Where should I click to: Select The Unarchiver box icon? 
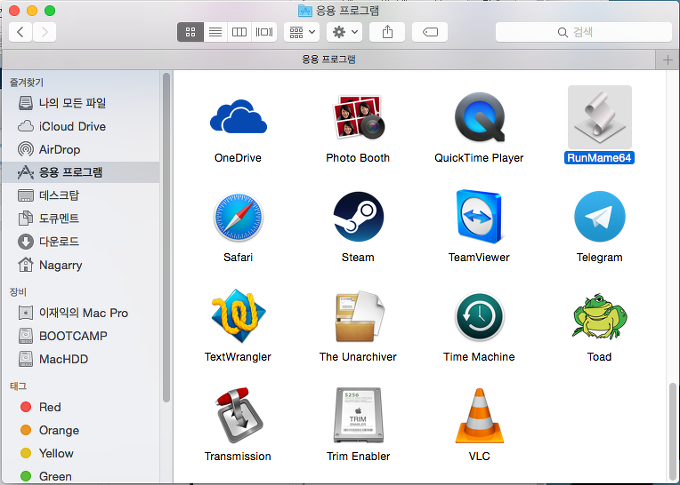tap(360, 317)
